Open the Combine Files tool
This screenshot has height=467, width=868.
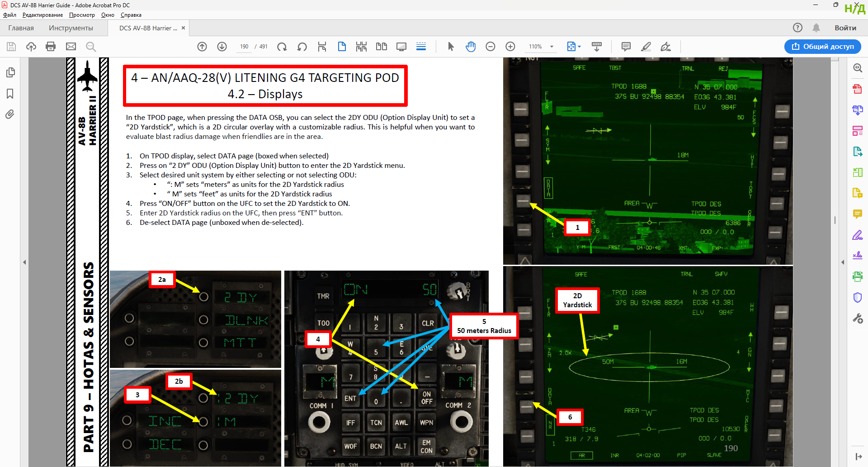(858, 110)
